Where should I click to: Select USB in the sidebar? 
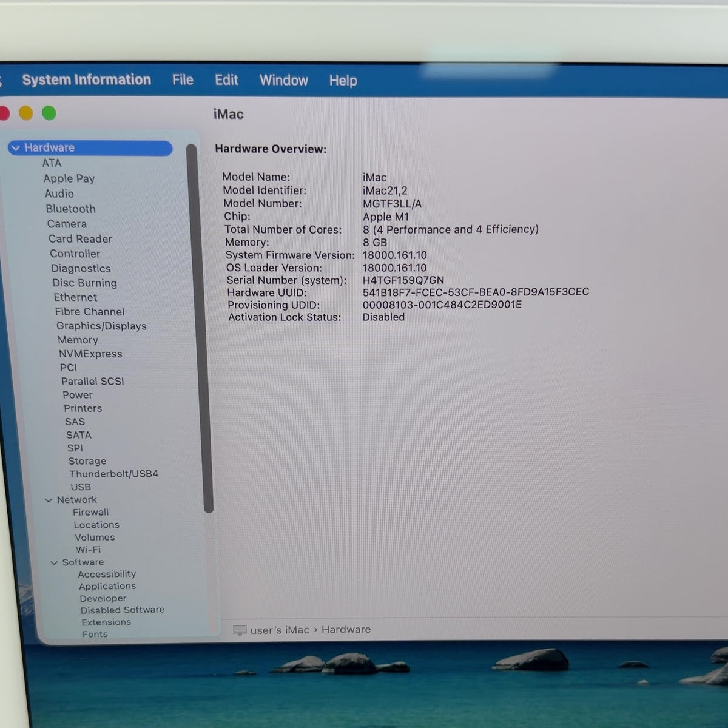[x=81, y=487]
